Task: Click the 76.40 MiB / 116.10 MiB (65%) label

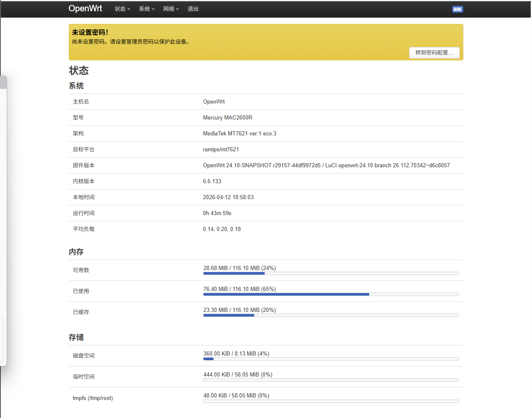Action: point(240,289)
